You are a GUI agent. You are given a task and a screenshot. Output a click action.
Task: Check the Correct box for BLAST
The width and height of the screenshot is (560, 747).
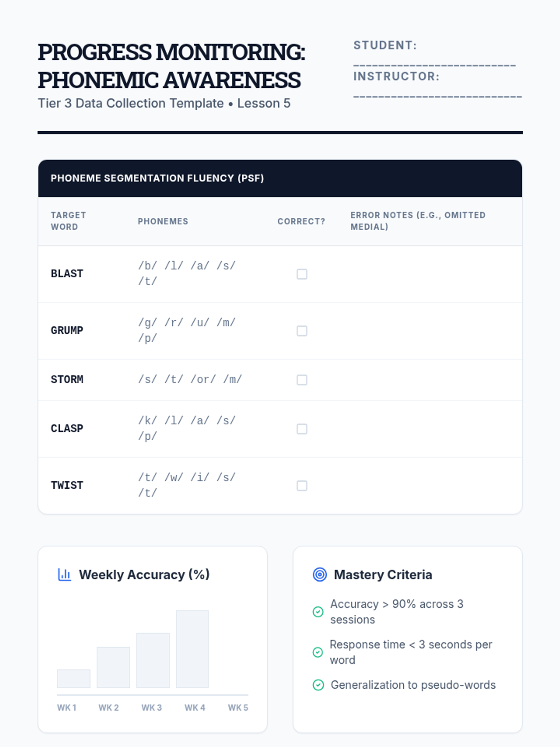(x=302, y=274)
